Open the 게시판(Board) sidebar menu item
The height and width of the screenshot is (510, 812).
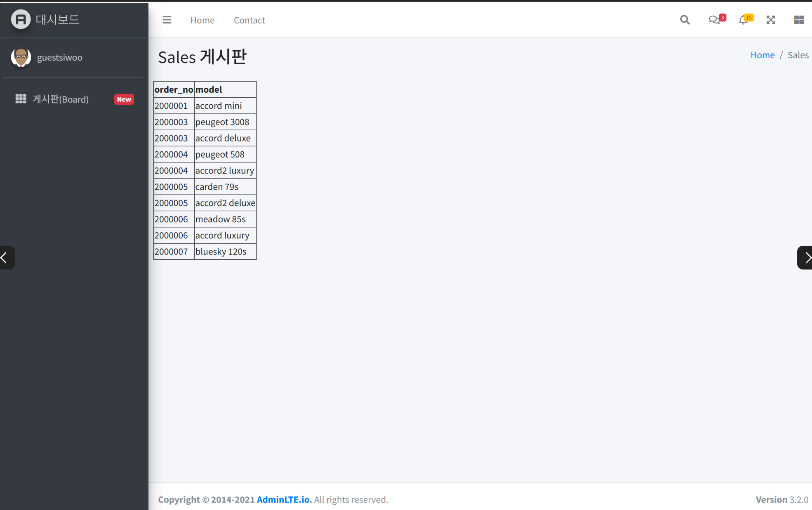coord(61,99)
